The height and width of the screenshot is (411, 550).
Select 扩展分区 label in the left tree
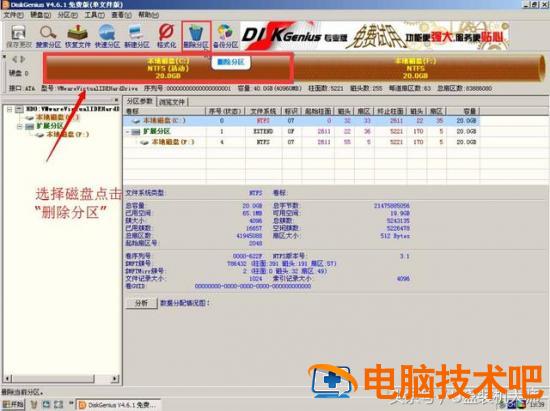click(49, 126)
